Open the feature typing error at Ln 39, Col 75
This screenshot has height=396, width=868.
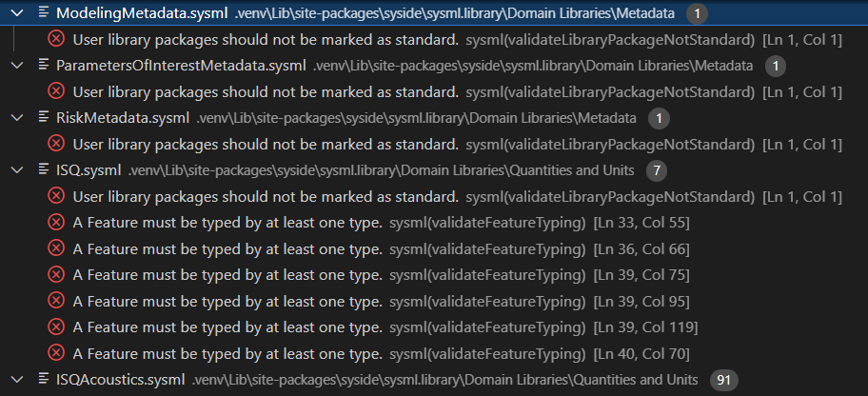227,275
